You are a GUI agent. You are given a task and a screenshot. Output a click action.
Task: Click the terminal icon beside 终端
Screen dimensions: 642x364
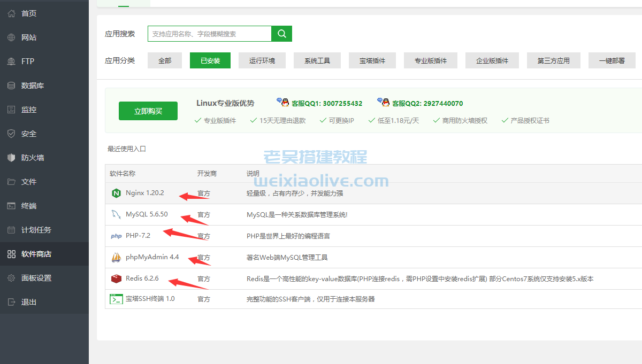click(x=11, y=206)
